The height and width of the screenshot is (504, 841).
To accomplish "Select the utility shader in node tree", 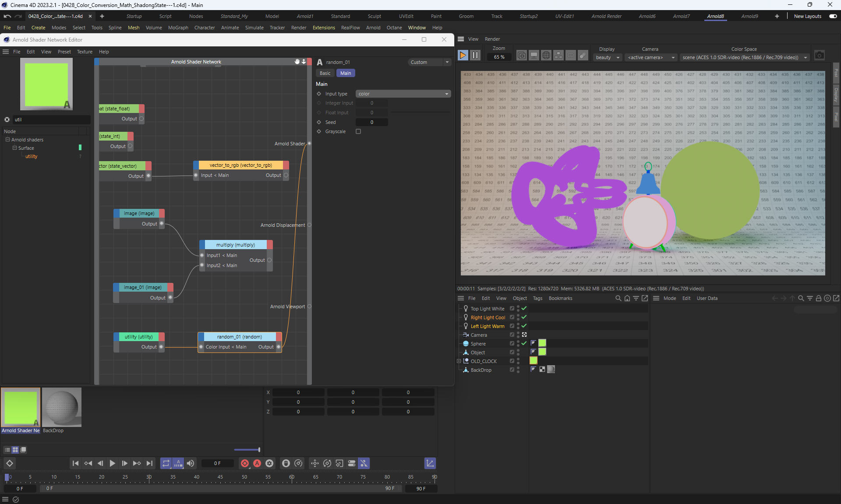I will tap(31, 156).
